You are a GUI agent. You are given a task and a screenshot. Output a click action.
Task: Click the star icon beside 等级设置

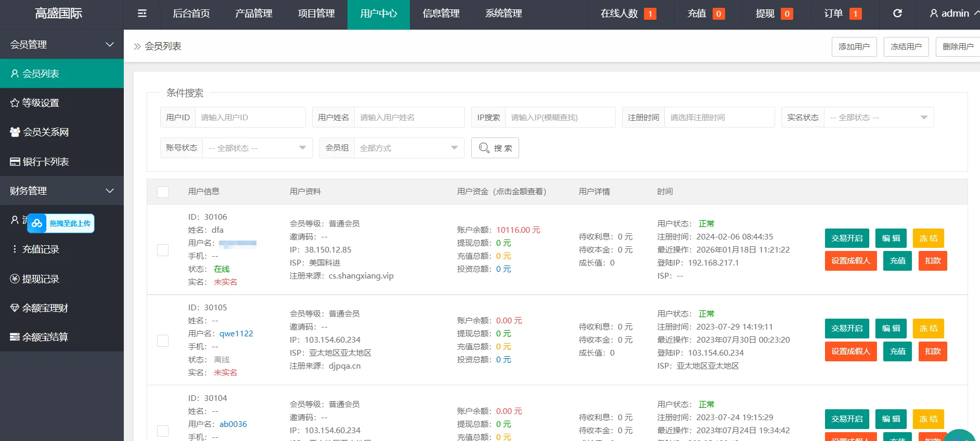(15, 103)
